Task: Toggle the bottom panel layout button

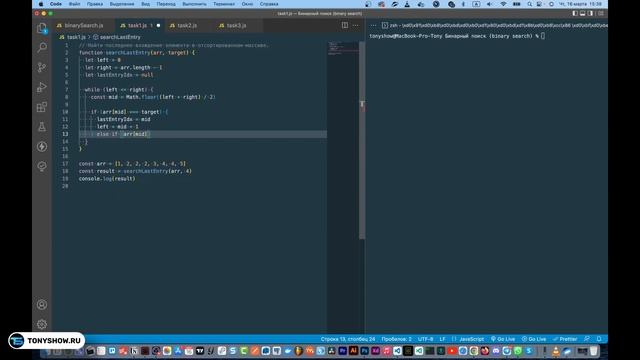Action: [582, 13]
